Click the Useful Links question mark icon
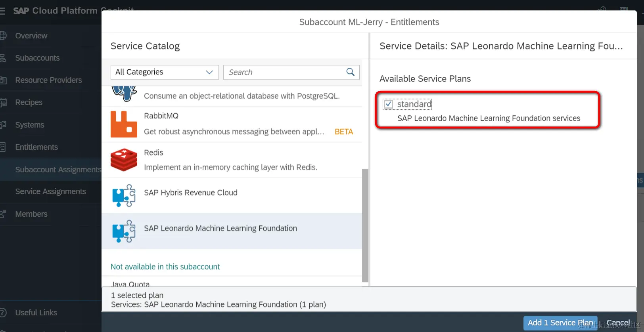This screenshot has width=644, height=332. 3,313
